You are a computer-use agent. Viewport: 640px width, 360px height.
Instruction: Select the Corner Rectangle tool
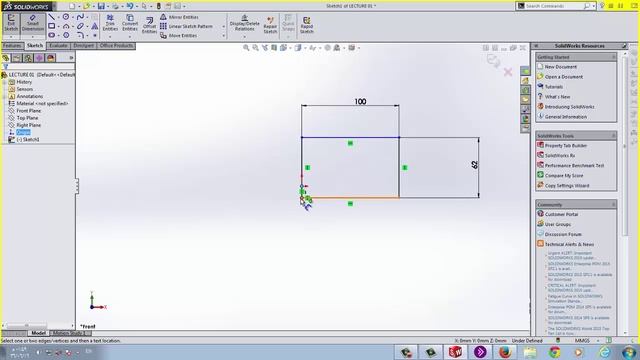point(52,26)
